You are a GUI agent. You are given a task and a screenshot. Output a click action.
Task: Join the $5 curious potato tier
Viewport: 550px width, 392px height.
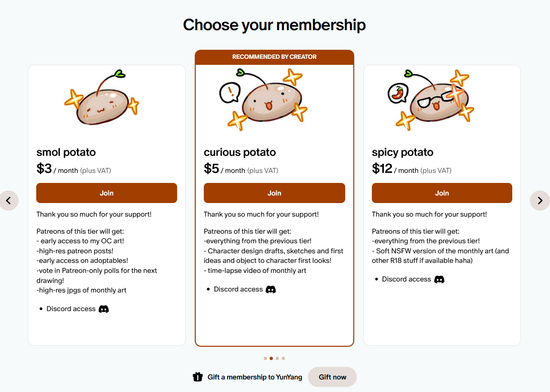pyautogui.click(x=274, y=193)
